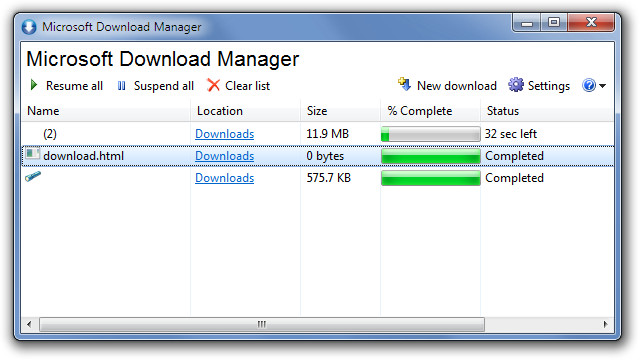Viewport: 640px width, 360px height.
Task: Click progress bar of 575.7 KB download
Action: click(x=431, y=178)
